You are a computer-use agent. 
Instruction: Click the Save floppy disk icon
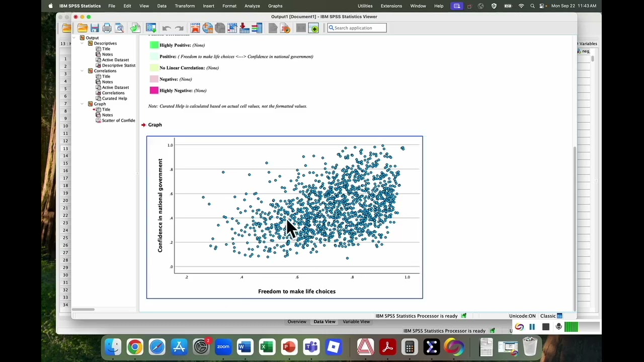(95, 28)
